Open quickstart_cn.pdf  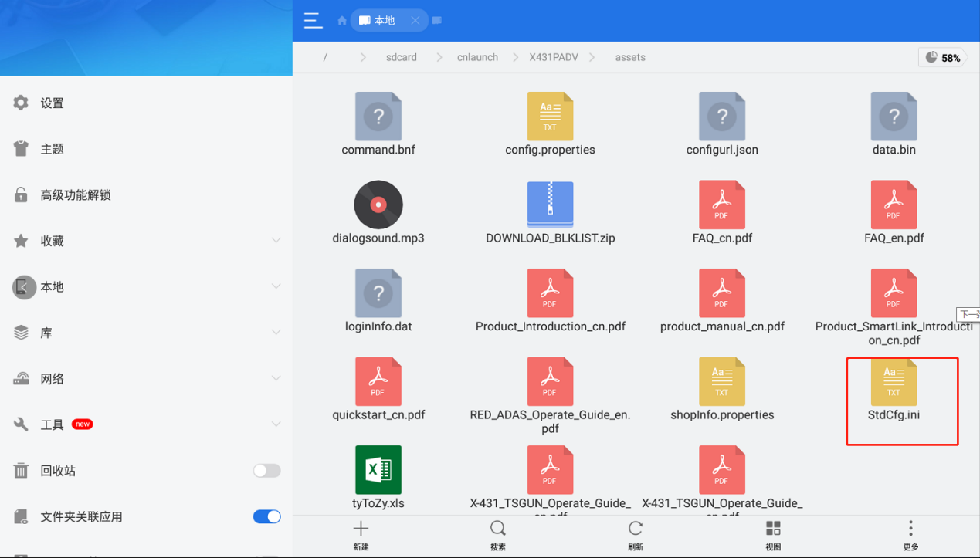[x=378, y=389]
